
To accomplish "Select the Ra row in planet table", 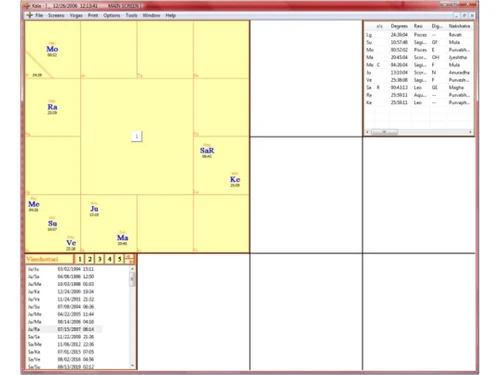I will pyautogui.click(x=419, y=95).
